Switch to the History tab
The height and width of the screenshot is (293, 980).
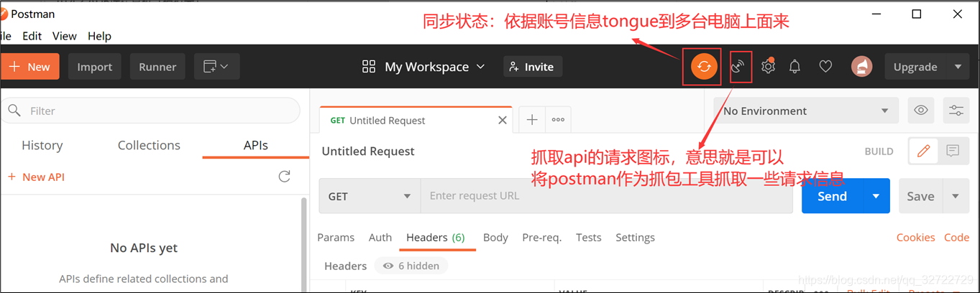pos(42,145)
